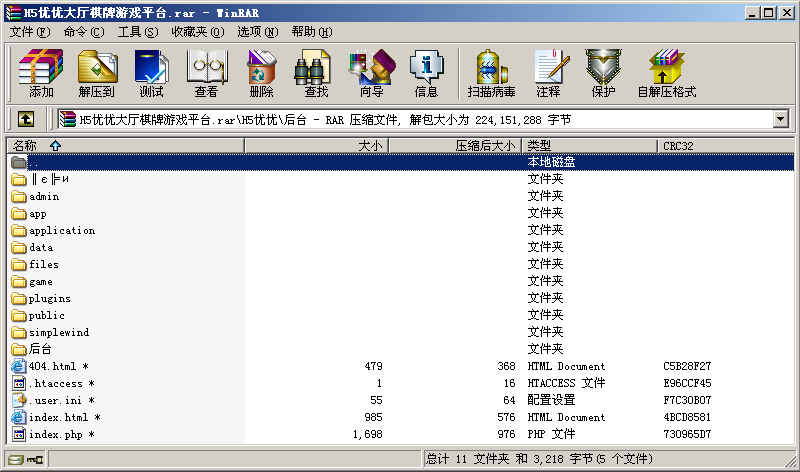
Task: Select the admin folder
Action: point(44,197)
